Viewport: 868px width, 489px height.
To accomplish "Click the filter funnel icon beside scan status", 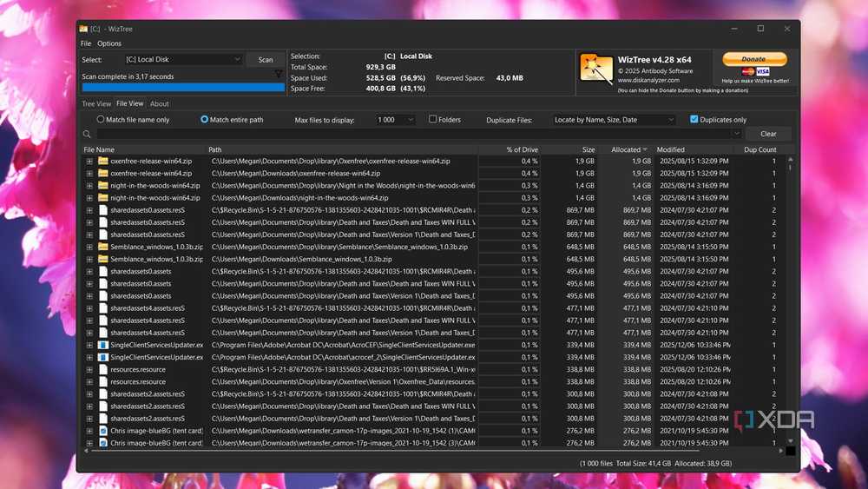I will point(279,74).
